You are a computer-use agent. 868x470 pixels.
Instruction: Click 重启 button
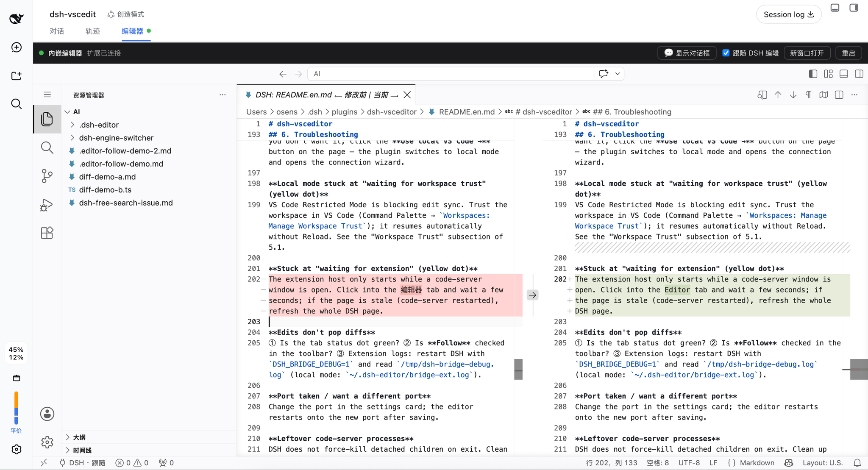tap(849, 53)
